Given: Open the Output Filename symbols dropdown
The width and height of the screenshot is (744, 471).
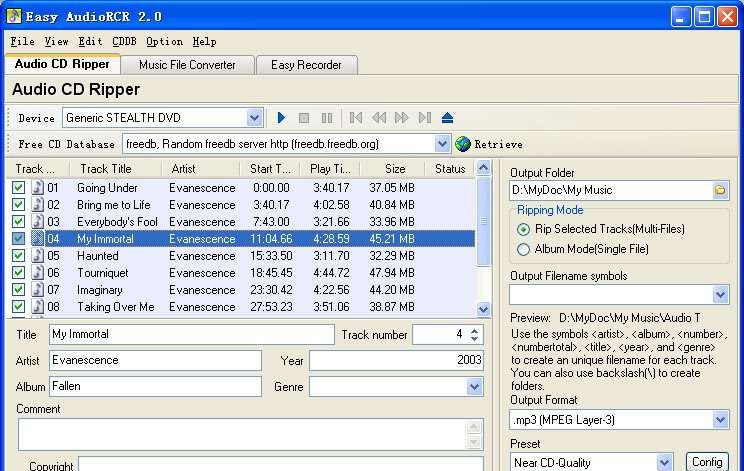Looking at the screenshot, I should click(x=720, y=295).
